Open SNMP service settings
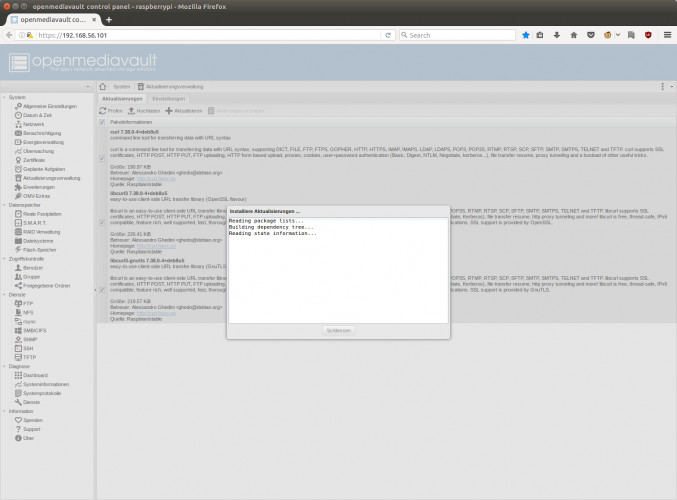The image size is (677, 500). (26, 340)
